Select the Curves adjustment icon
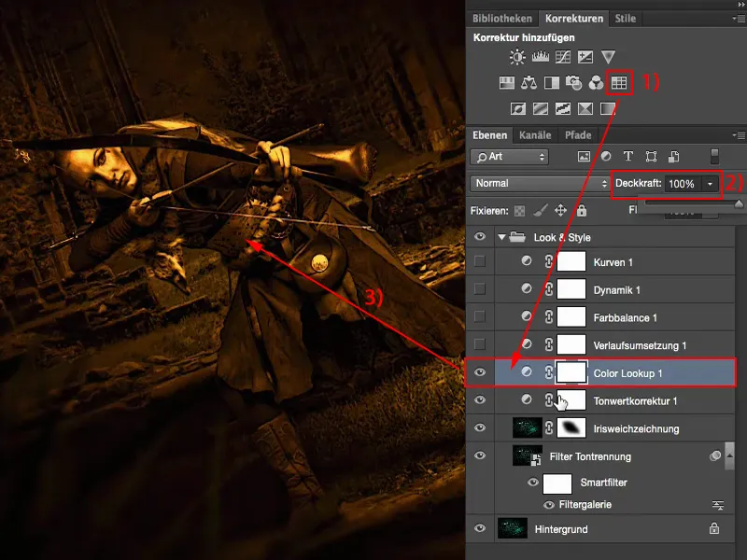Image resolution: width=747 pixels, height=560 pixels. click(x=563, y=58)
